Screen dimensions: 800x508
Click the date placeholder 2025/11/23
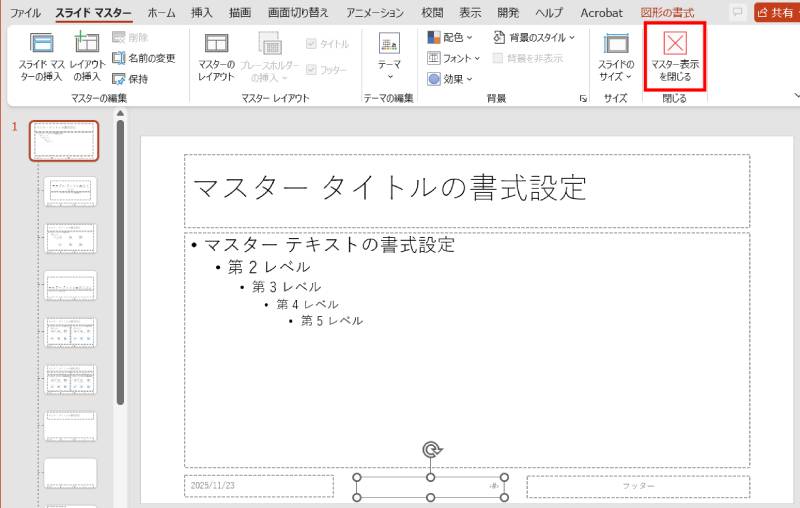(x=259, y=486)
